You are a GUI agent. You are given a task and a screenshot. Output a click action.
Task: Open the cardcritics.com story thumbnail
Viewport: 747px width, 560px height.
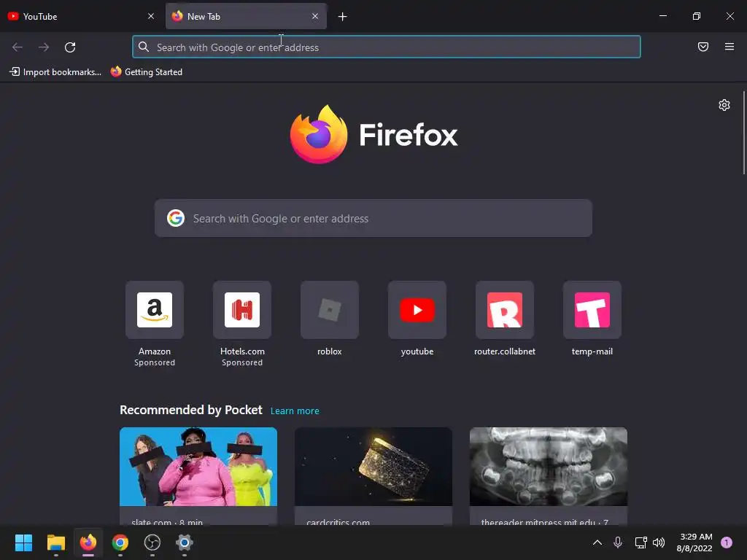coord(373,466)
